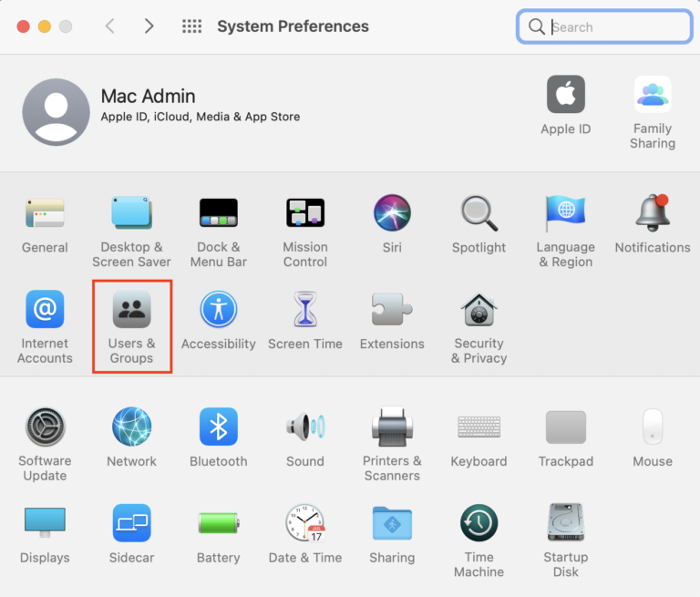Viewport: 700px width, 597px height.
Task: Open the Network preference pane
Action: pos(132,427)
